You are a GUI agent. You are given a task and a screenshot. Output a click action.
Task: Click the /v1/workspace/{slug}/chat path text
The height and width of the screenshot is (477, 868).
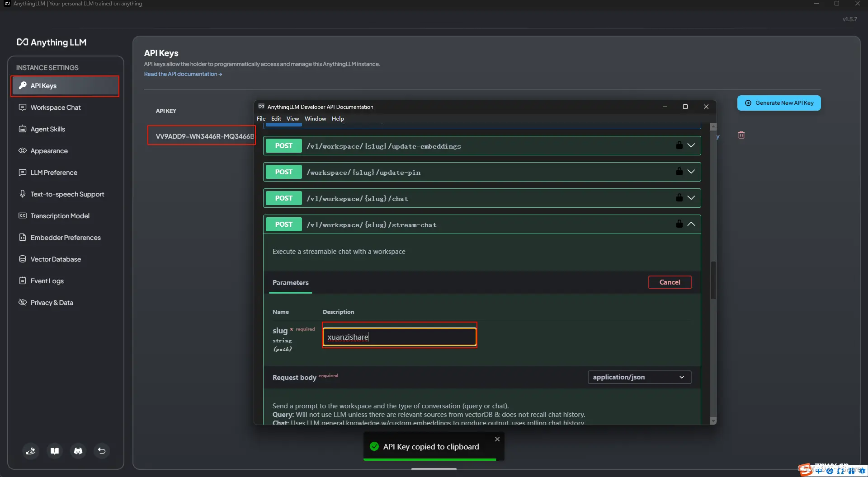pos(357,199)
